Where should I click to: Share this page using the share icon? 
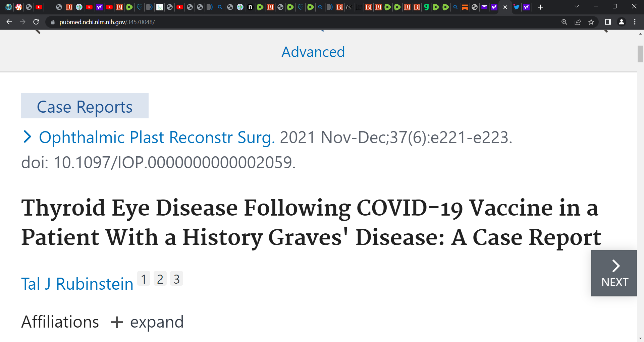point(578,22)
